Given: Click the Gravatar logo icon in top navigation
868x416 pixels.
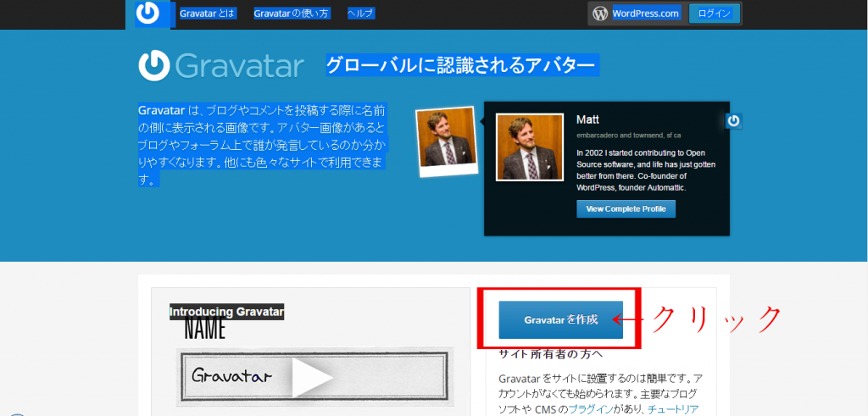Looking at the screenshot, I should tap(147, 14).
